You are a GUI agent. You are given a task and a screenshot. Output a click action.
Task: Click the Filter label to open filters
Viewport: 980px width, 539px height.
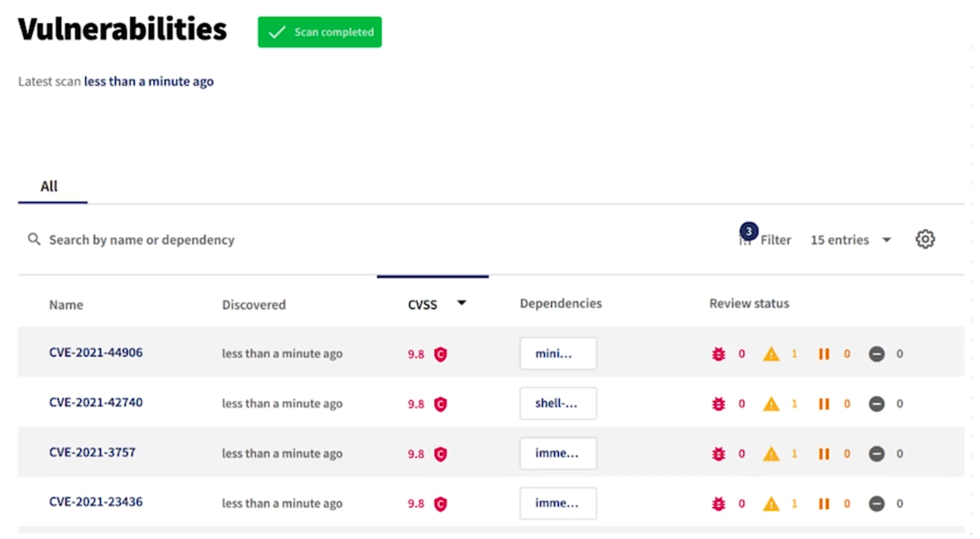pyautogui.click(x=775, y=240)
